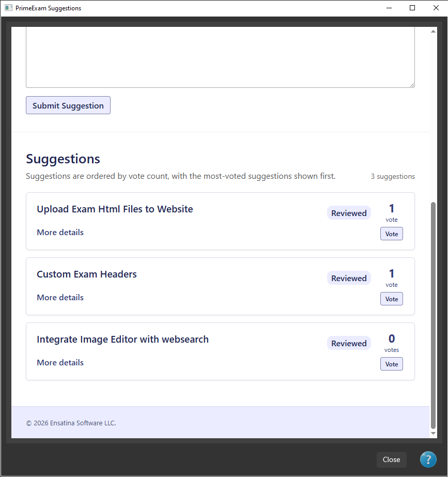Expand More details under Custom Exam Headers
448x477 pixels.
(x=60, y=298)
